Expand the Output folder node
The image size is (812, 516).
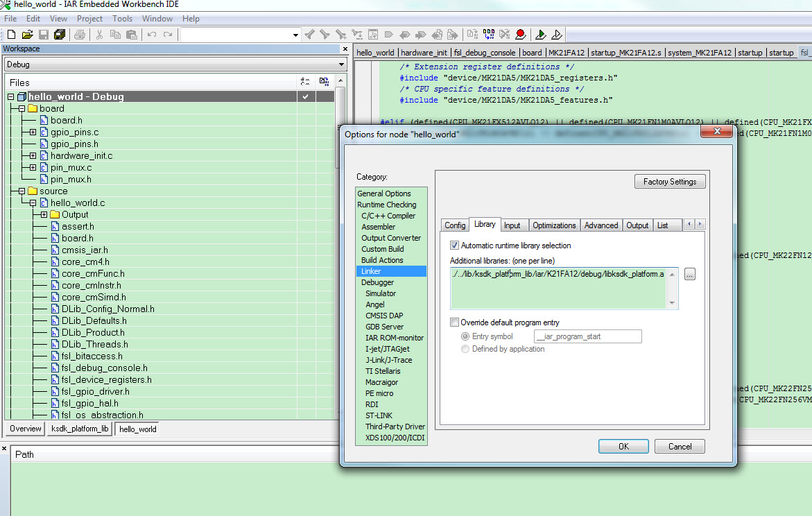[44, 214]
